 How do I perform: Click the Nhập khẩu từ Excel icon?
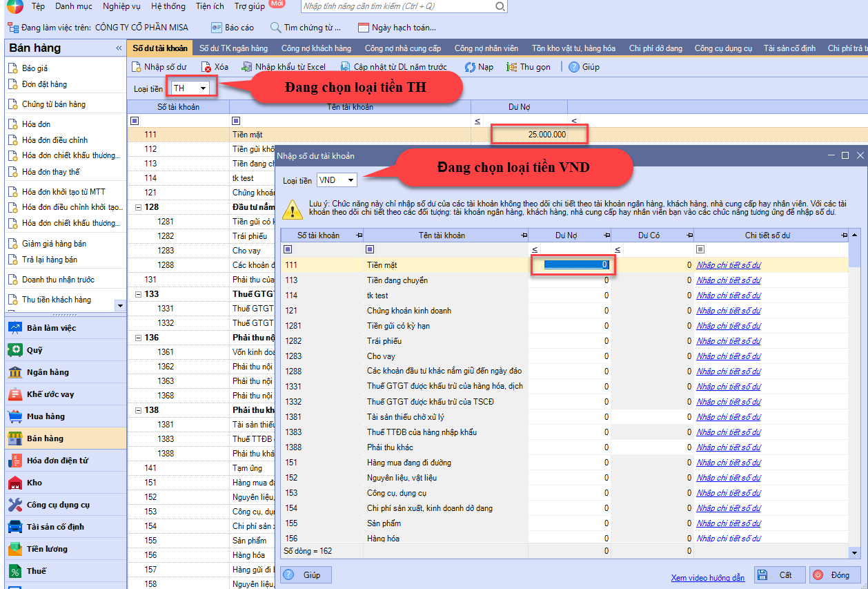point(247,67)
